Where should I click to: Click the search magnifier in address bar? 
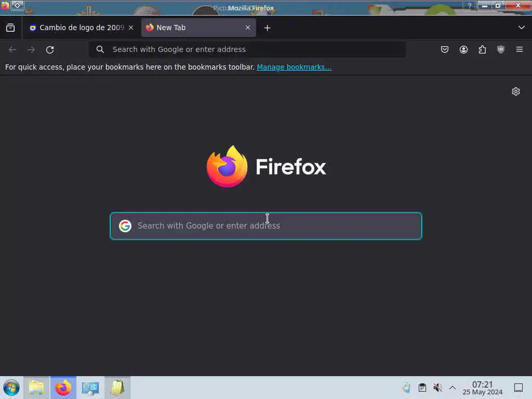(x=100, y=49)
